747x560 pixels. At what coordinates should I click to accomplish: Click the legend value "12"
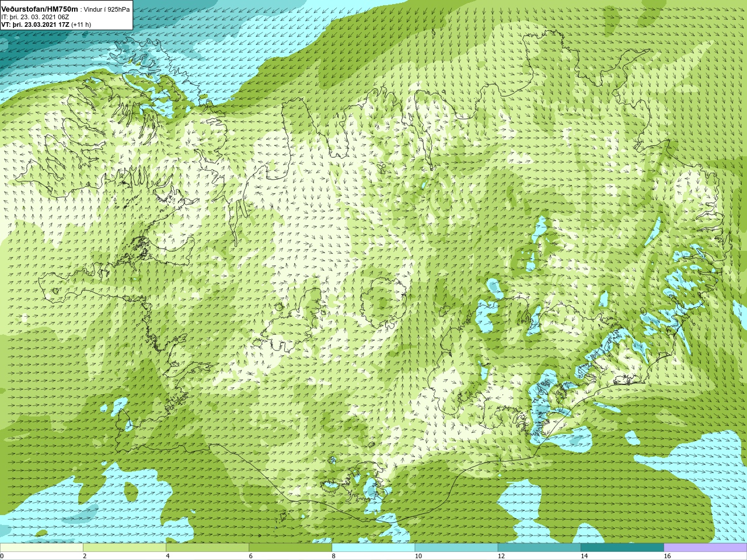501,556
